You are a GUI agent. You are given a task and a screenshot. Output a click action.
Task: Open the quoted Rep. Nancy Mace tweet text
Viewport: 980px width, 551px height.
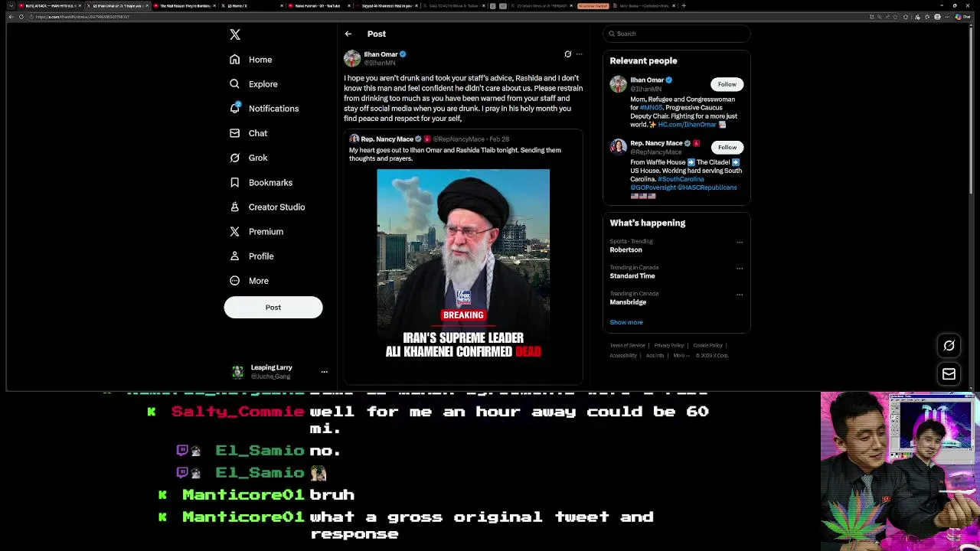[x=455, y=154]
